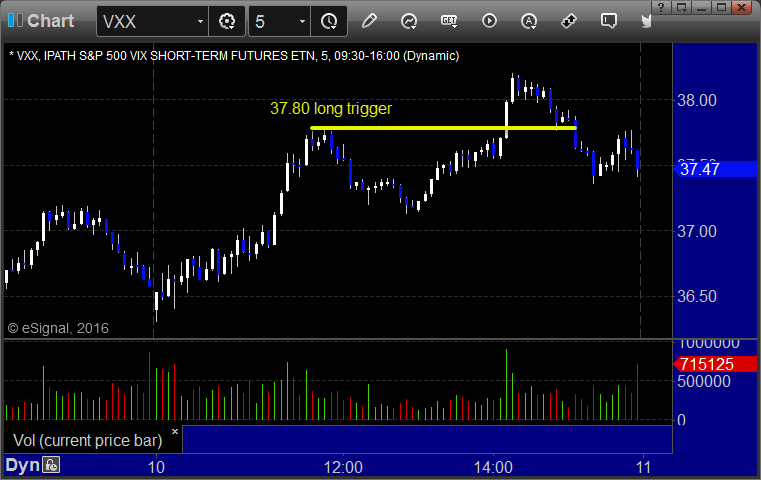Click the pop-out window menu button
761x480 pixels.
[681, 7]
